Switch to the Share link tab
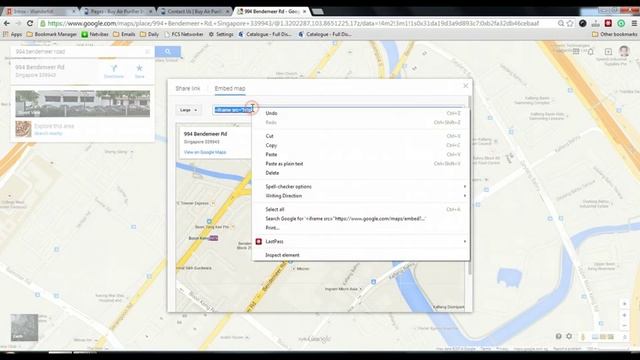This screenshot has height=360, width=640. [x=188, y=88]
